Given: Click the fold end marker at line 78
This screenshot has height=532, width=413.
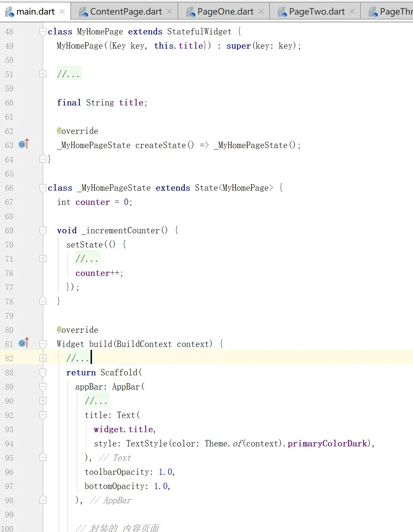Looking at the screenshot, I should click(x=43, y=301).
